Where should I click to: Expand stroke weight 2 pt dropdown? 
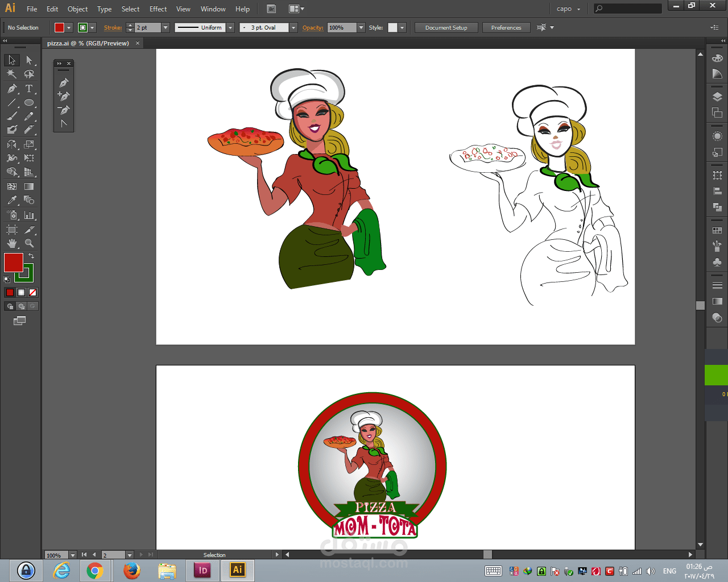166,28
